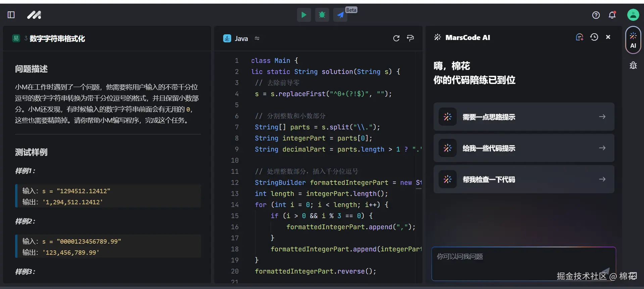
Task: Click code line 1 'class Main {'
Action: coord(275,60)
